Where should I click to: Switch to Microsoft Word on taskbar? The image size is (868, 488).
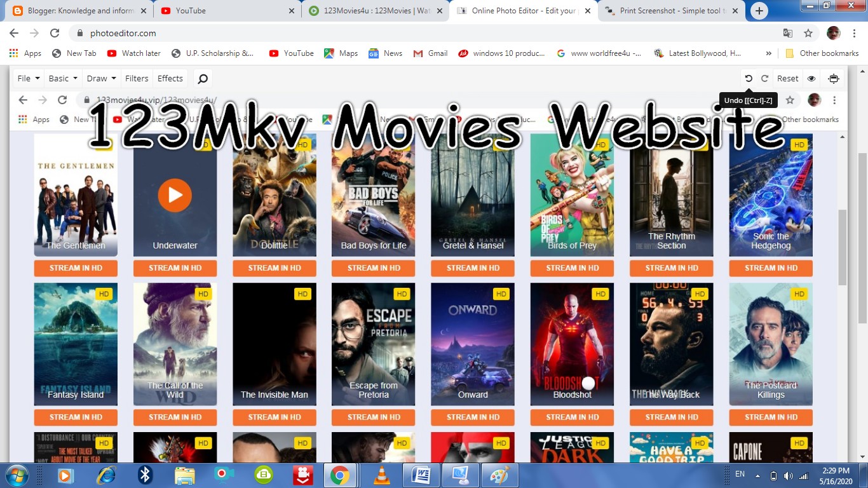coord(420,475)
